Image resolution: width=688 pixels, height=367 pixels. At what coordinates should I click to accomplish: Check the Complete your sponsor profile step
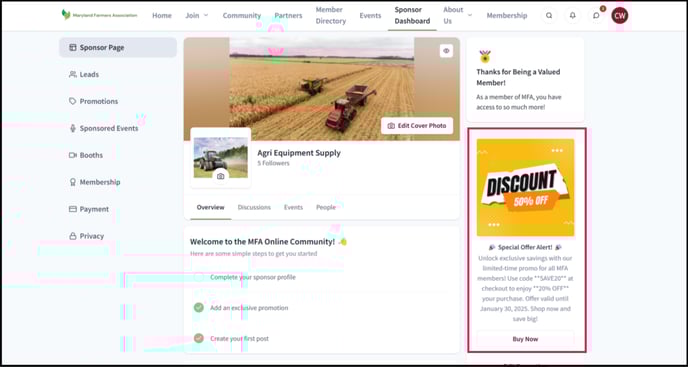199,277
